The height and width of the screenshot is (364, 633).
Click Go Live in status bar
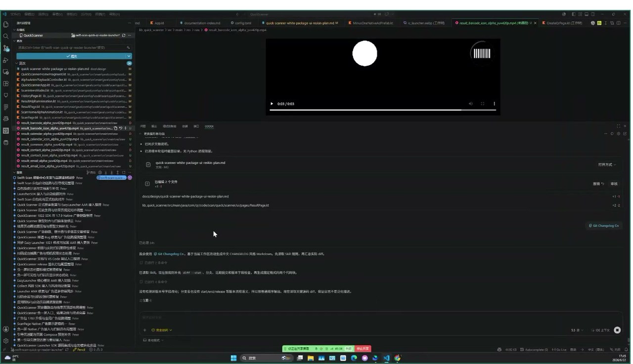pyautogui.click(x=560, y=349)
